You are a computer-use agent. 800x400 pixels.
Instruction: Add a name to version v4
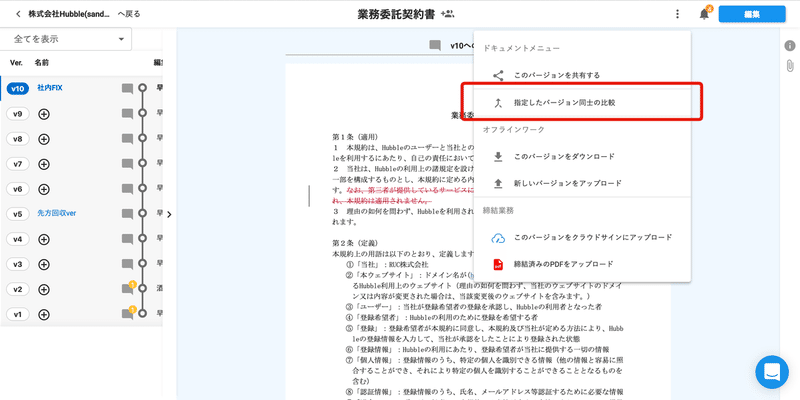tap(44, 239)
